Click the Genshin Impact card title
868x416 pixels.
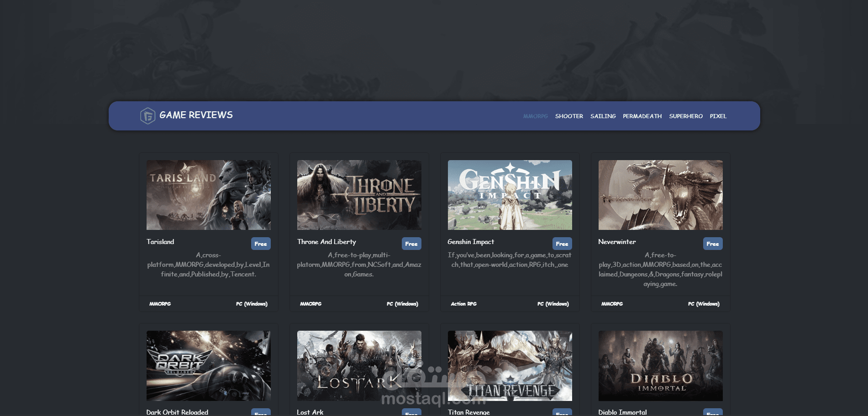coord(471,242)
